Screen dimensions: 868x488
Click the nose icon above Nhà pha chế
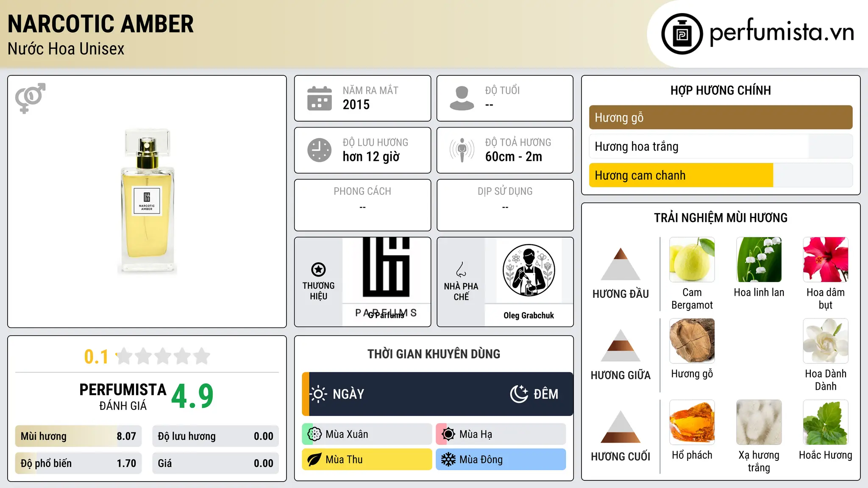pos(461,269)
